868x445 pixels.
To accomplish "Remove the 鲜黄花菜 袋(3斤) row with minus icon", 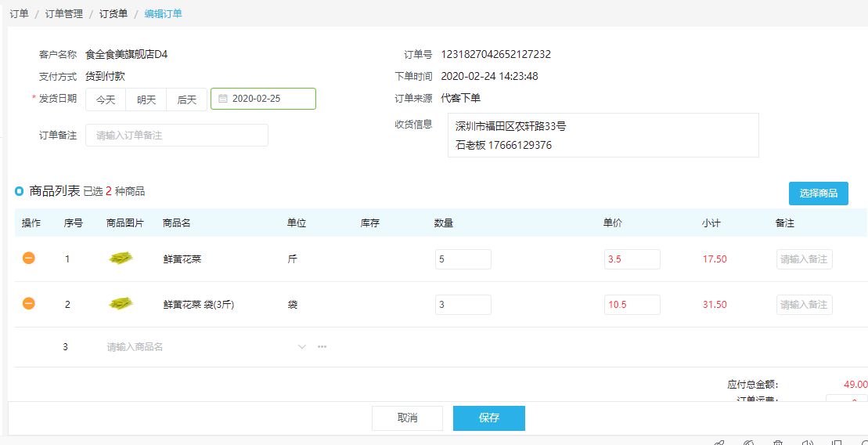I will click(29, 303).
